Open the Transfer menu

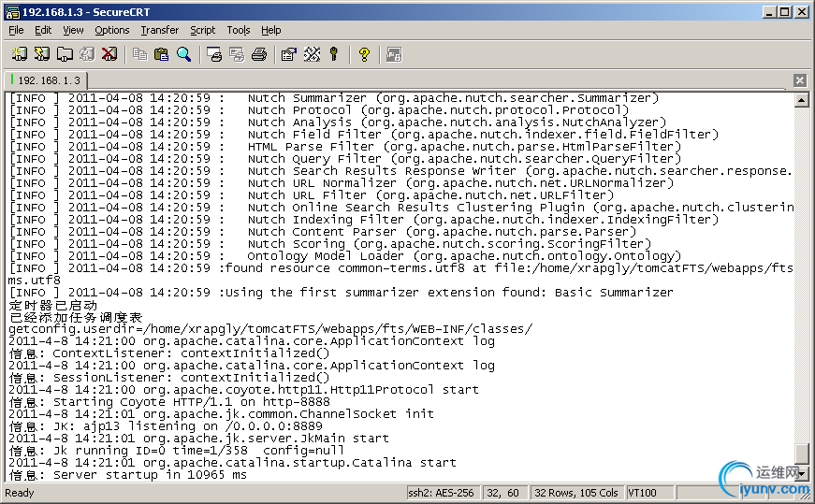pyautogui.click(x=160, y=30)
